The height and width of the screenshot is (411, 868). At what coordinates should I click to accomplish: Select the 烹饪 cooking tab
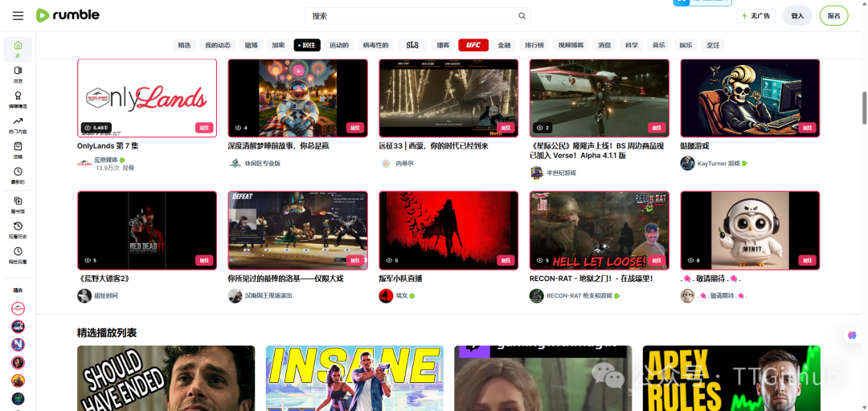(713, 46)
